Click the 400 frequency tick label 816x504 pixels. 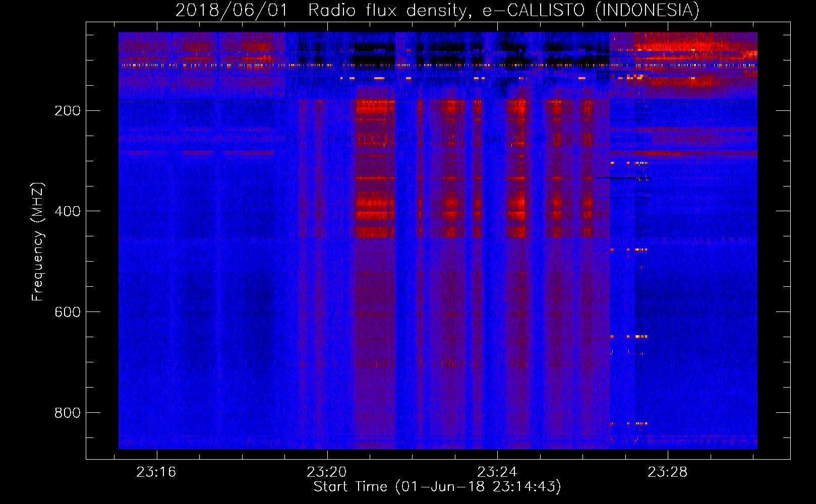[x=68, y=211]
